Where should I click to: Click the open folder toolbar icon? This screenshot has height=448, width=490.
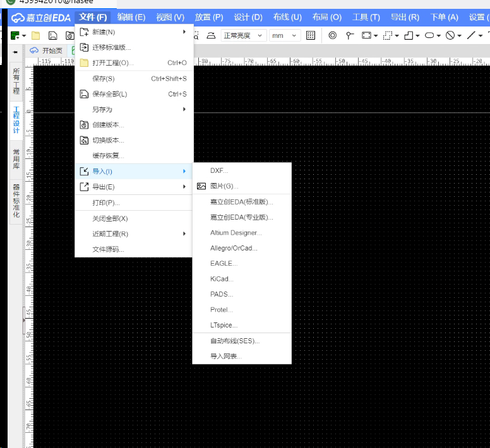pyautogui.click(x=35, y=35)
